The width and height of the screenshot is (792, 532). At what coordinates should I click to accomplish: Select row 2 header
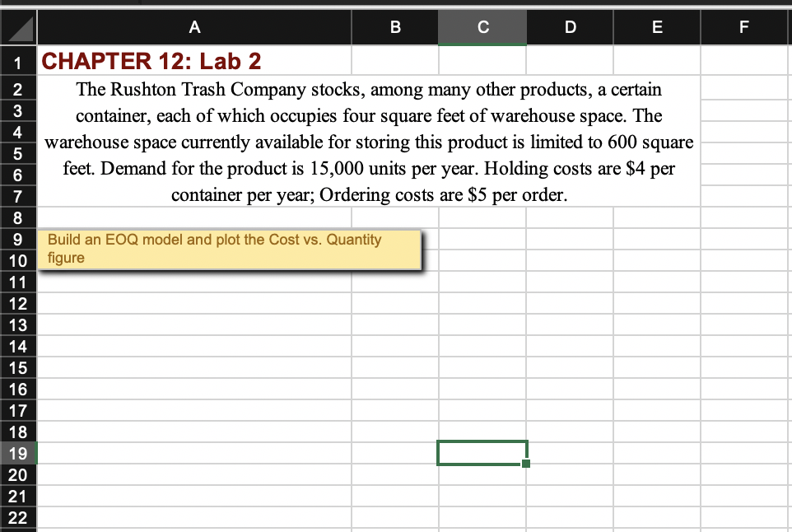click(x=18, y=89)
